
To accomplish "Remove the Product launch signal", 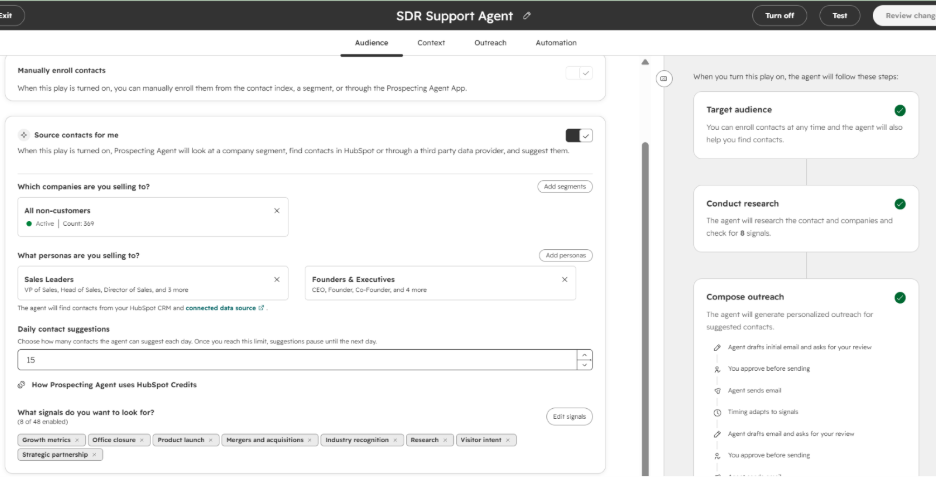I will click(210, 440).
